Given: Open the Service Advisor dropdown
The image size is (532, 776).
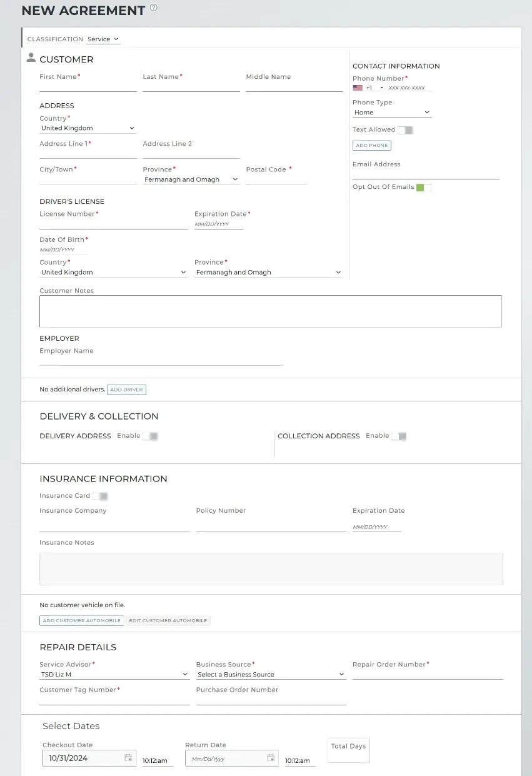Looking at the screenshot, I should (114, 675).
